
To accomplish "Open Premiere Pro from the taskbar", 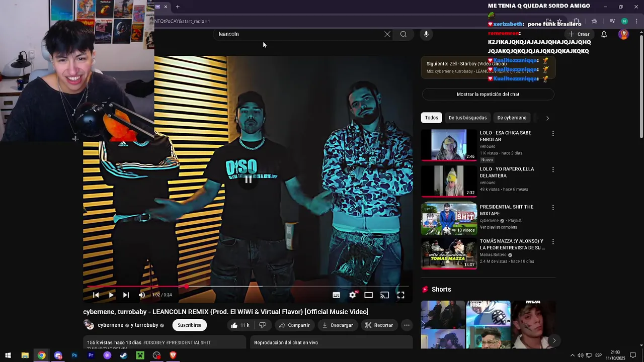I will point(91,355).
